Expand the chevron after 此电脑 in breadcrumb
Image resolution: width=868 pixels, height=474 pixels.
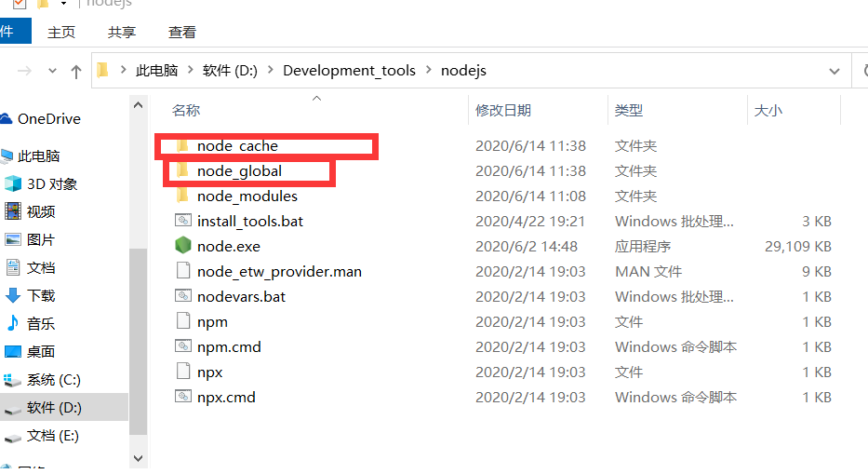[191, 70]
